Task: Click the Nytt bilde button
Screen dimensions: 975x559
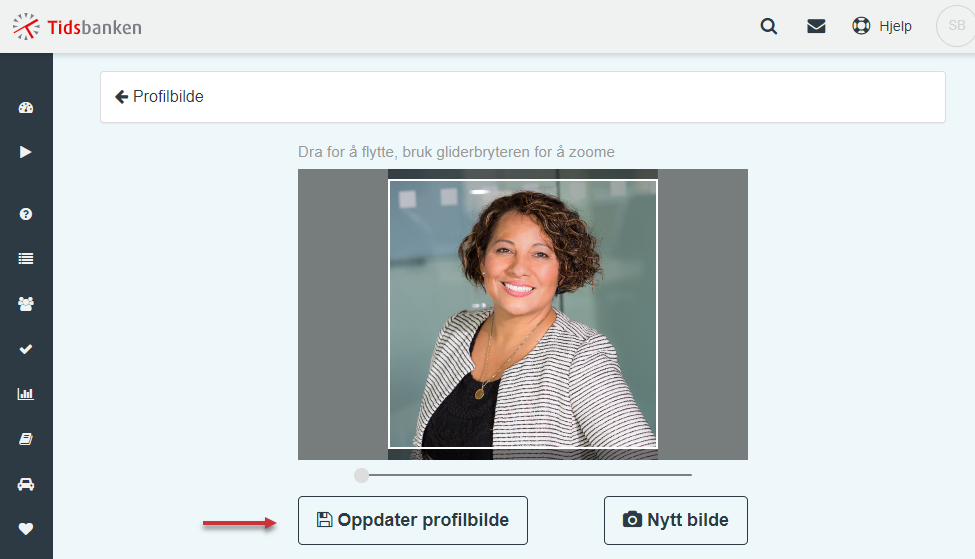Action: 676,520
